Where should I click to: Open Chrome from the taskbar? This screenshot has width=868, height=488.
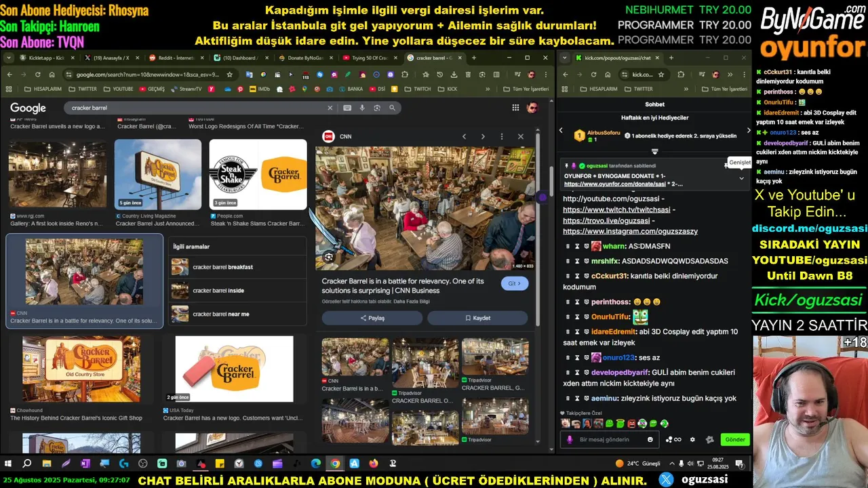click(x=335, y=464)
